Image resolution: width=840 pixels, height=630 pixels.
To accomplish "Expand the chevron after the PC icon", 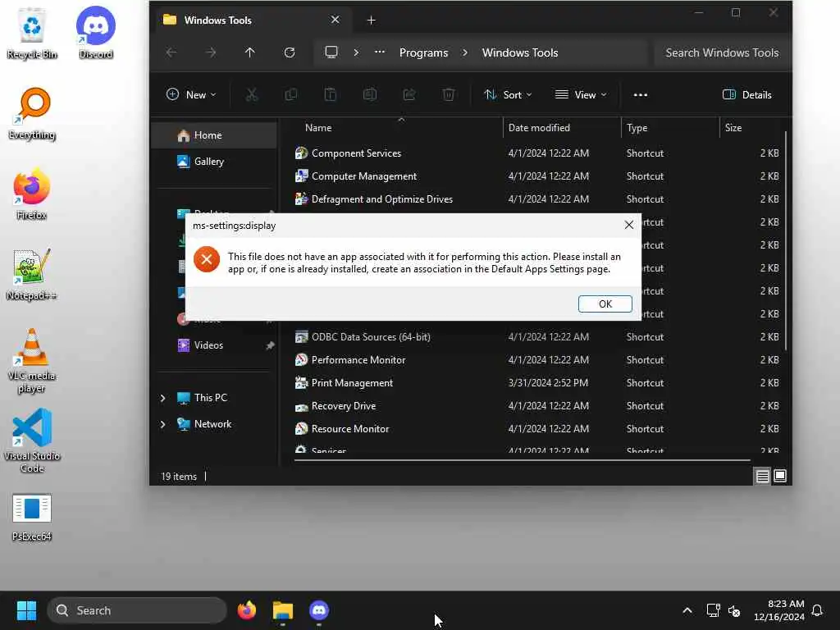I will click(356, 52).
